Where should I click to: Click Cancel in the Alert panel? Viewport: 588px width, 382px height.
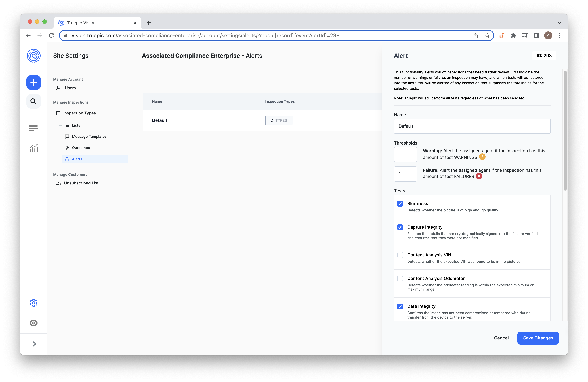501,338
